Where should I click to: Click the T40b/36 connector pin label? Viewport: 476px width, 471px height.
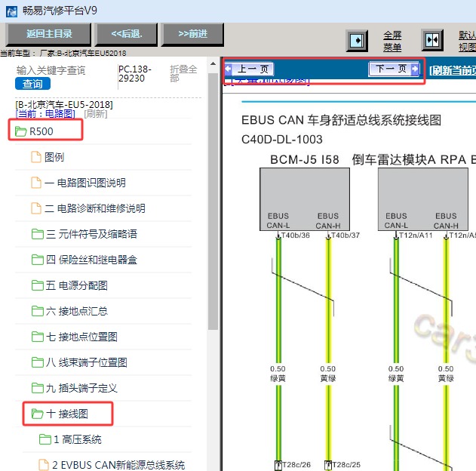pyautogui.click(x=296, y=235)
